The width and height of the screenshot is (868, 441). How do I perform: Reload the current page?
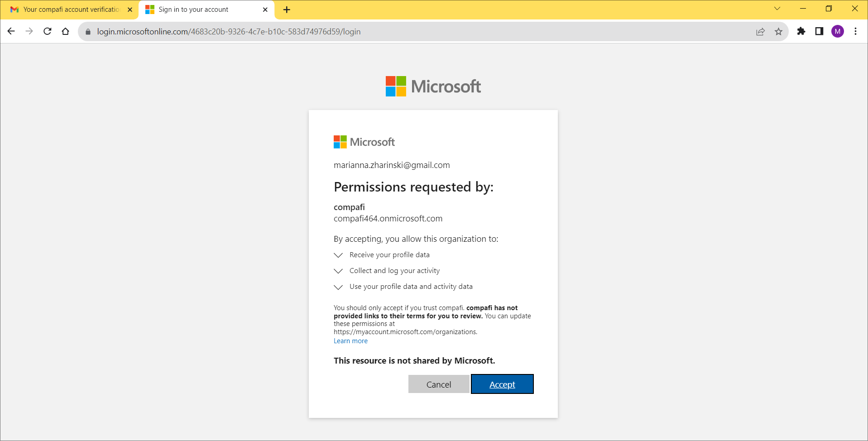[48, 31]
